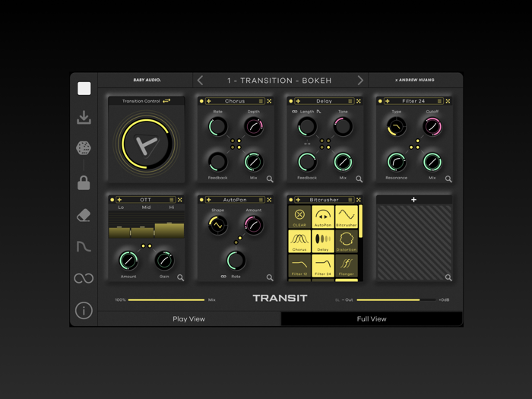The width and height of the screenshot is (532, 399).
Task: Toggle the OTT module power dot
Action: (112, 200)
